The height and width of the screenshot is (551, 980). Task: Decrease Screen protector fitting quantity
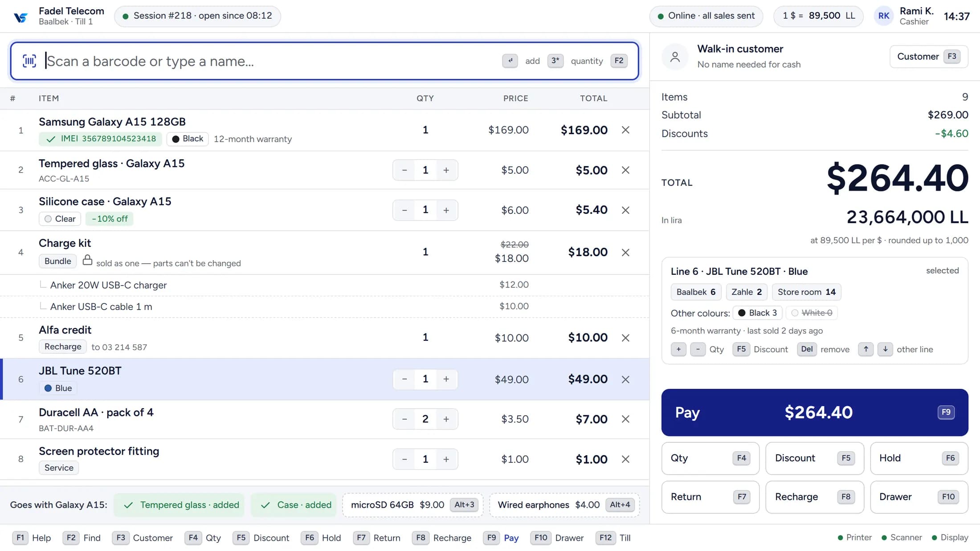pos(404,459)
